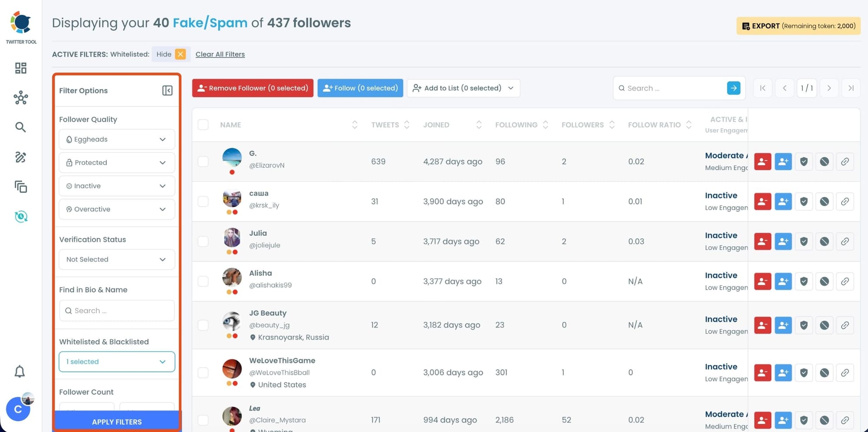Open Add to List dropdown
Screen dimensions: 868x432
tap(463, 88)
